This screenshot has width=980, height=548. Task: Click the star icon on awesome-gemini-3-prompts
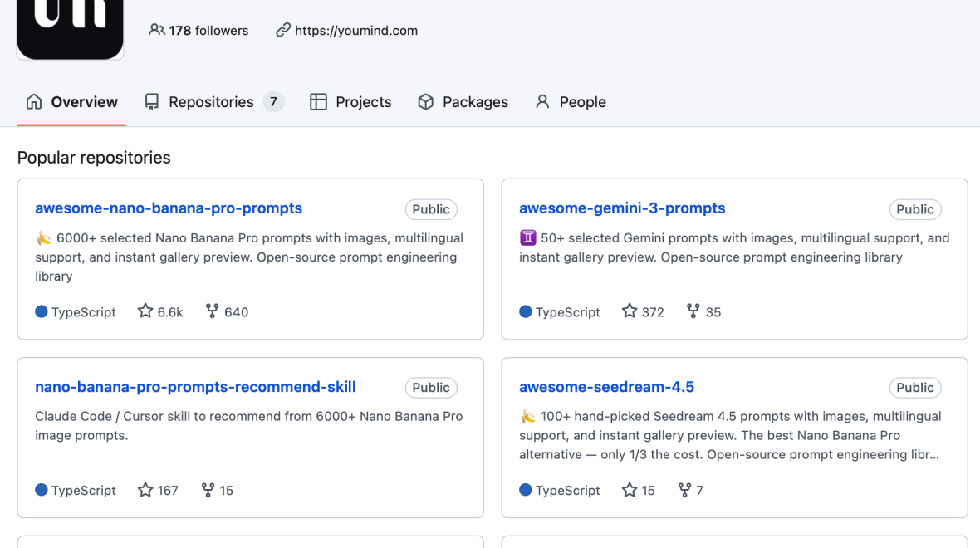[630, 311]
